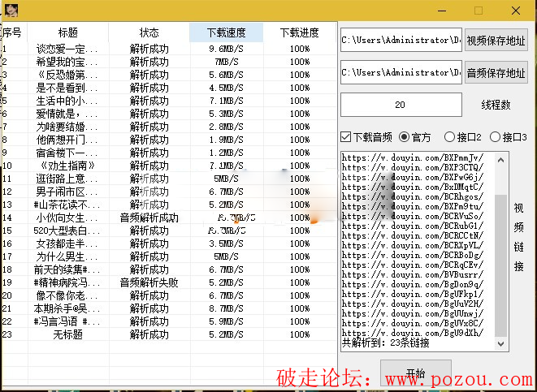Minimize the downloader window
The image size is (537, 392).
click(x=442, y=11)
